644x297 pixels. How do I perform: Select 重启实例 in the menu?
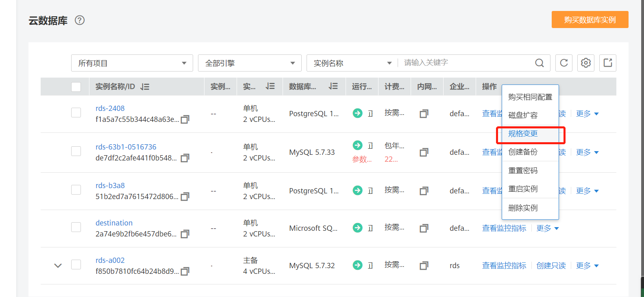coord(523,189)
